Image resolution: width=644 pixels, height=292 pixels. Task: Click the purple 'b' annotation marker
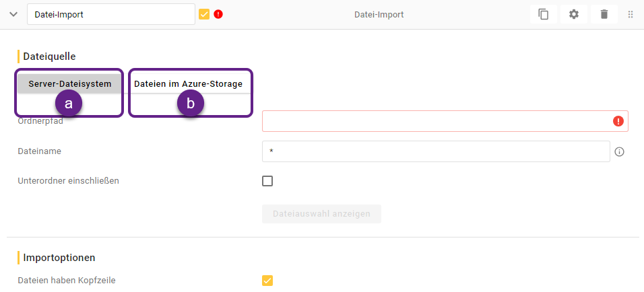[x=191, y=103]
